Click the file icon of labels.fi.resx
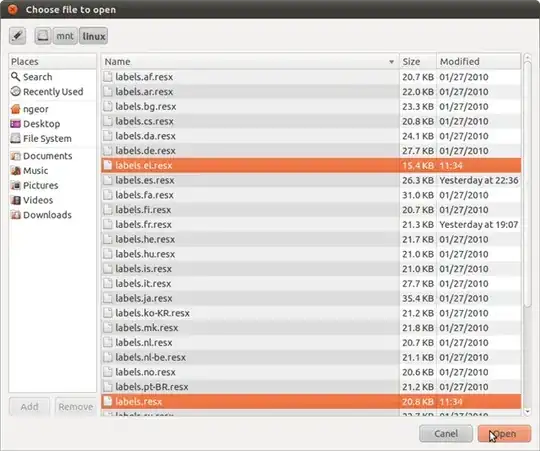Screen dimensions: 540x451 (x=108, y=210)
